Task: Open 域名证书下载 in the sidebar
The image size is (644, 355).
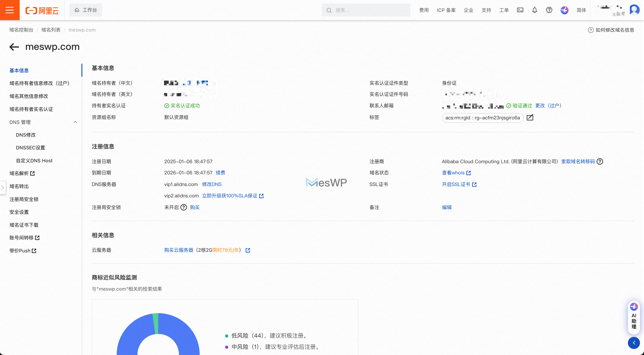Action: pyautogui.click(x=24, y=225)
